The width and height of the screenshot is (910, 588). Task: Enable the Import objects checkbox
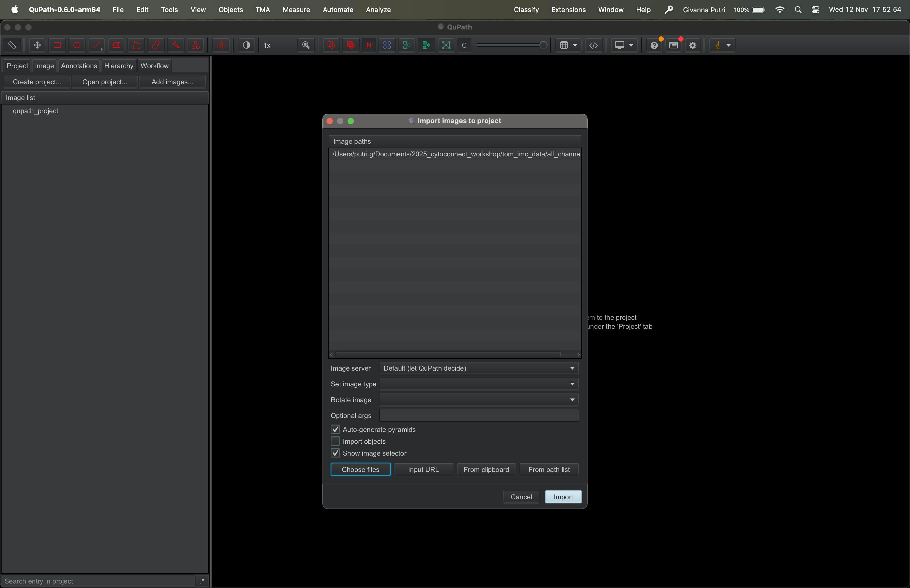pos(335,441)
